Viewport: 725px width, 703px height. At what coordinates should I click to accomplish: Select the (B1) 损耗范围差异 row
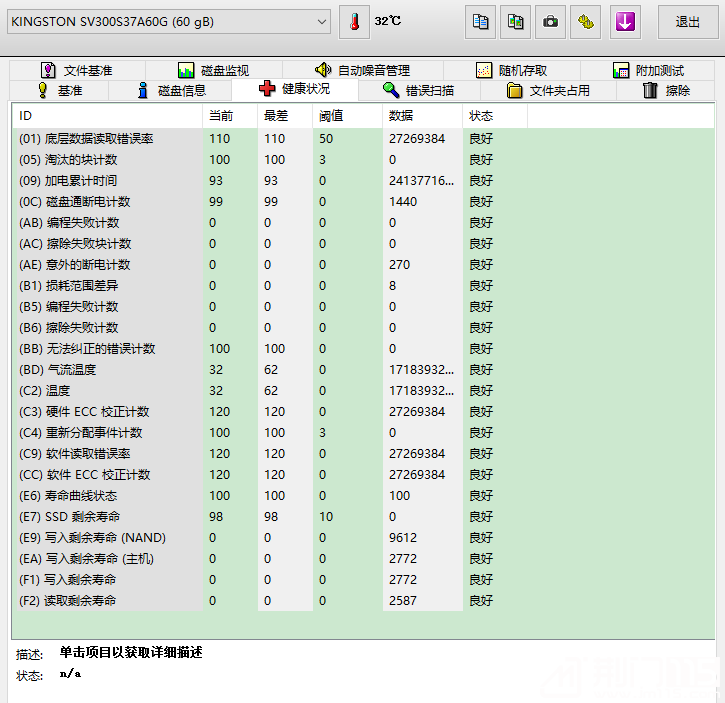point(363,286)
